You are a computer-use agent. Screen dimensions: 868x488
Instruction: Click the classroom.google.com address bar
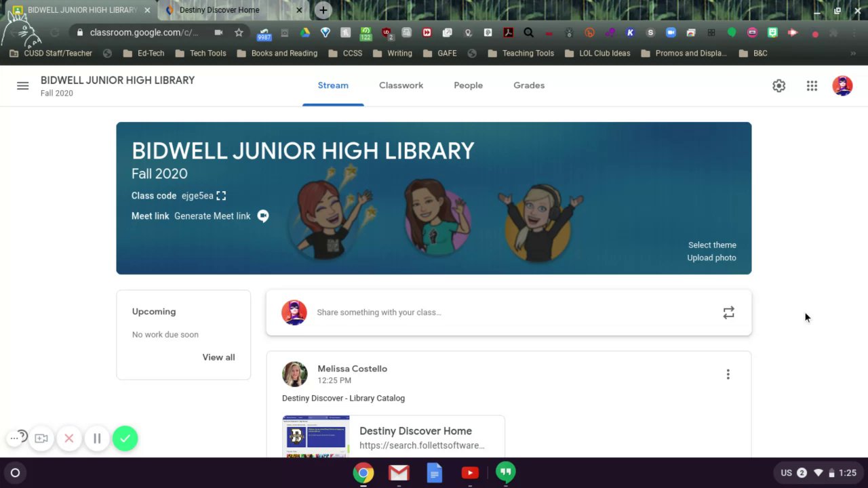144,33
